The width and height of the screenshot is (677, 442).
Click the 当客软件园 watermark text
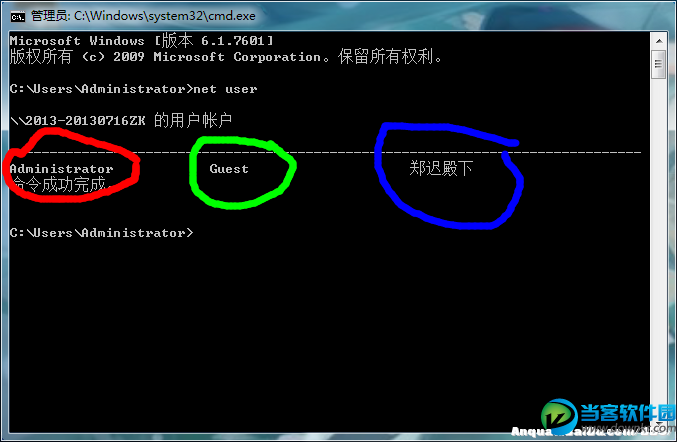pos(627,413)
